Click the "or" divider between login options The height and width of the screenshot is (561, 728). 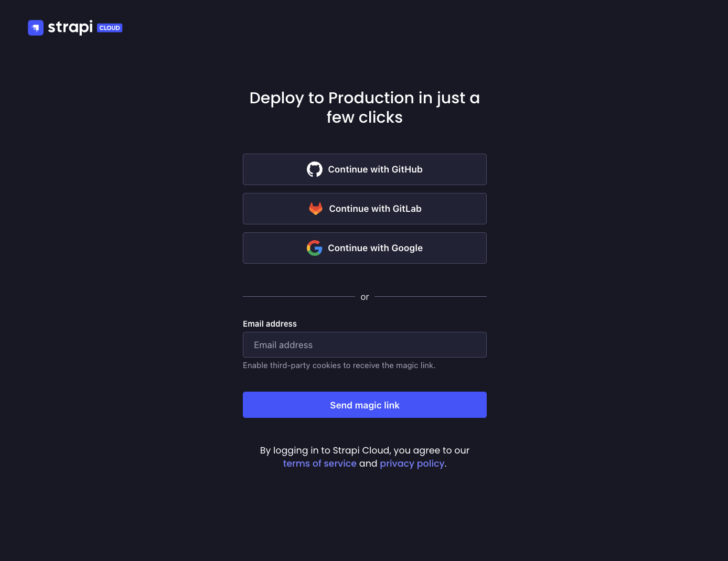365,296
